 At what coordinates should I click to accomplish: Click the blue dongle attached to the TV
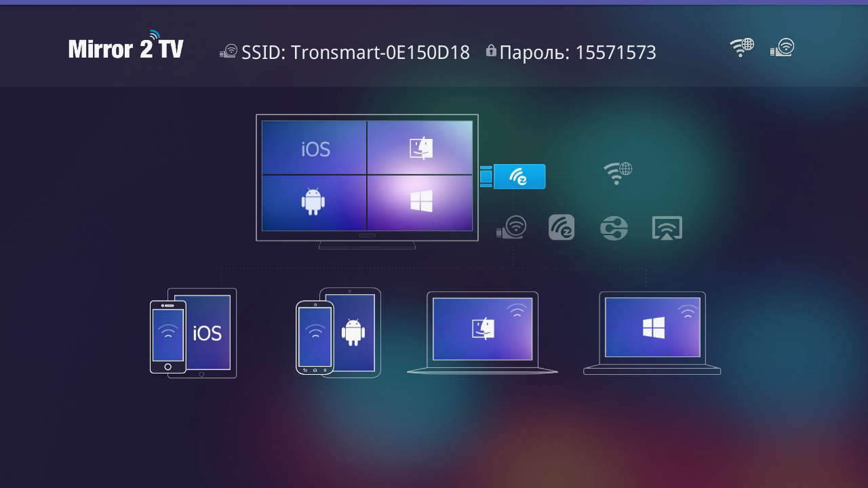point(513,176)
